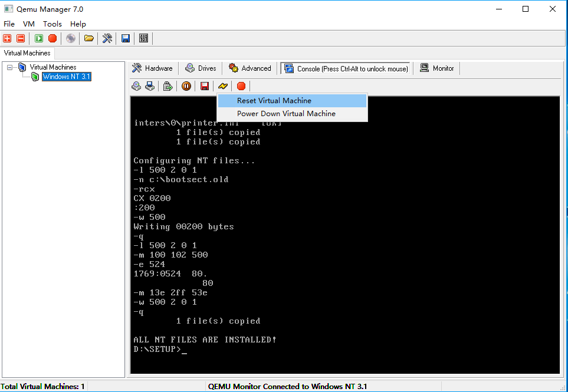Click the hammer and wrench tools icon in the main toolbar
Image resolution: width=568 pixels, height=392 pixels.
pyautogui.click(x=107, y=38)
